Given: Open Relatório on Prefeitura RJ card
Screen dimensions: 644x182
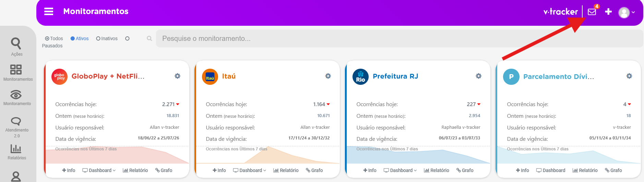Looking at the screenshot, I should 437,170.
